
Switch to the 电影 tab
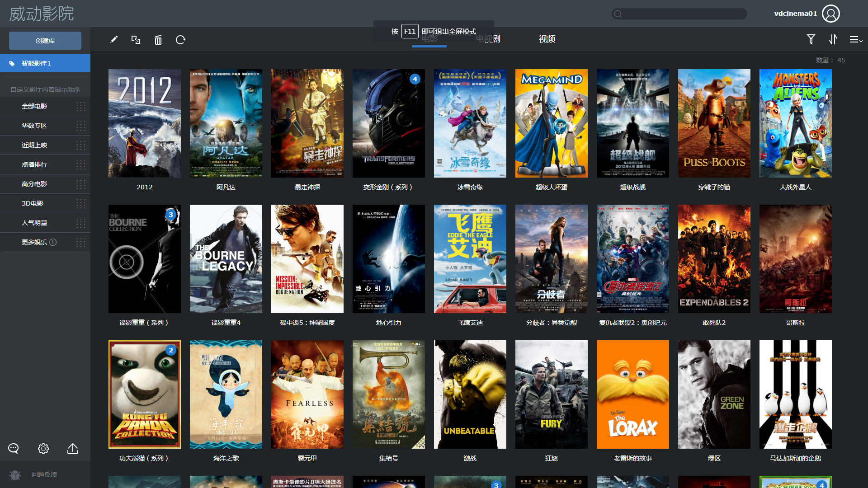(429, 39)
